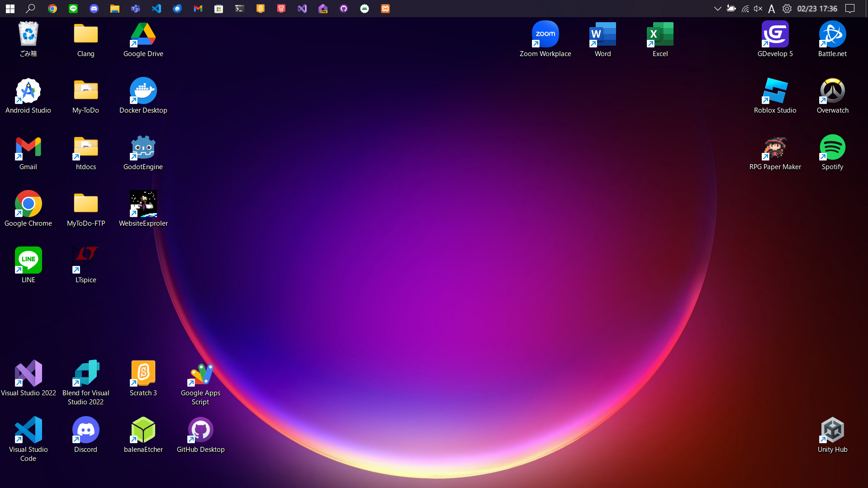Open the Docker Desktop shortcut

(143, 96)
